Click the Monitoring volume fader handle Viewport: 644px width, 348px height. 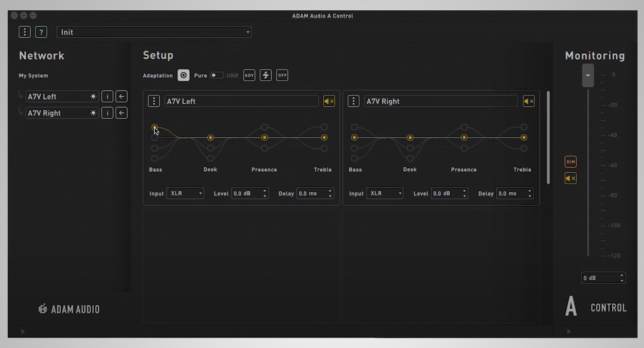coord(588,75)
